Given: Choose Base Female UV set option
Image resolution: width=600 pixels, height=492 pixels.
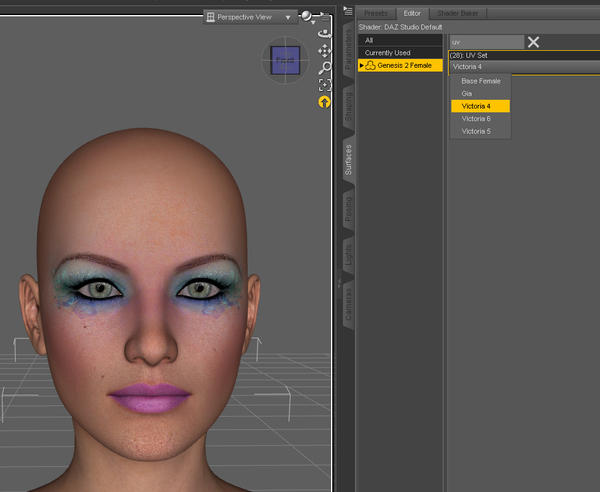Looking at the screenshot, I should click(481, 81).
